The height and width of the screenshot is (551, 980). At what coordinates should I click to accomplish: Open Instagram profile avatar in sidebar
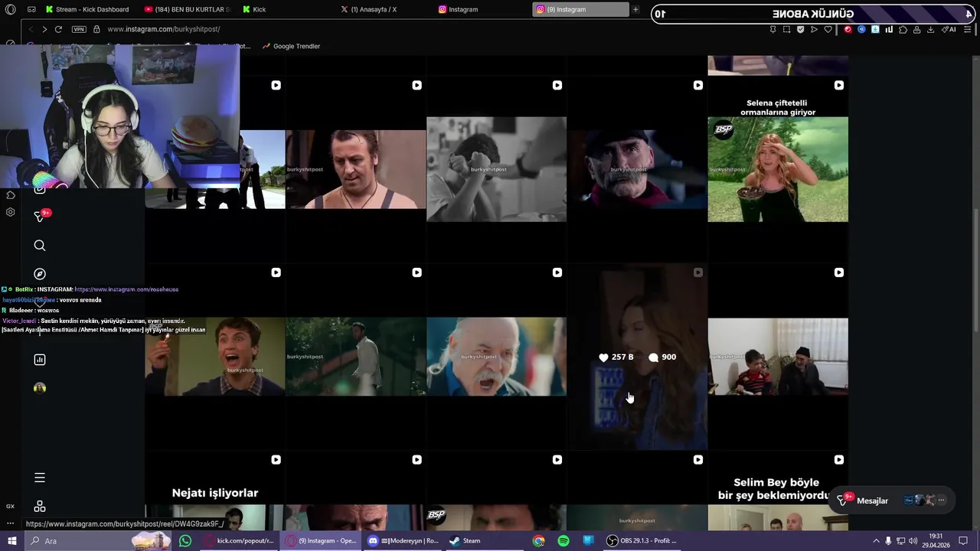coord(40,388)
